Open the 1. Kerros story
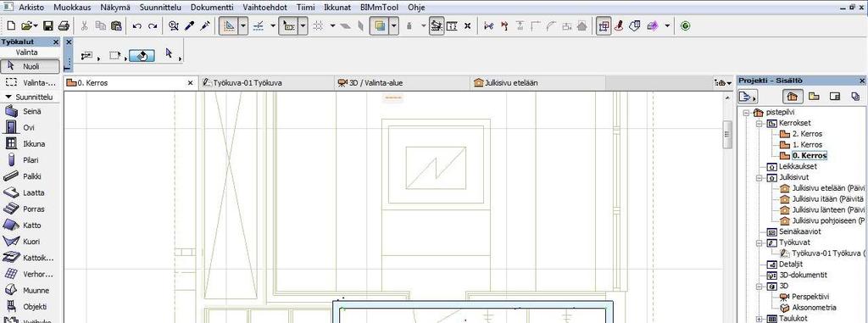This screenshot has width=868, height=323. click(807, 145)
